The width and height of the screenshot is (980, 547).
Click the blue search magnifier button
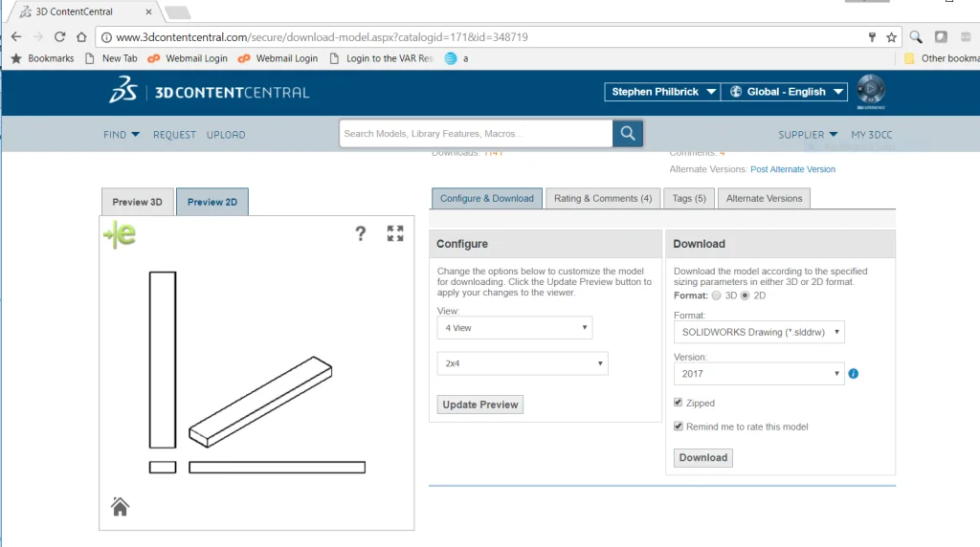[x=628, y=133]
